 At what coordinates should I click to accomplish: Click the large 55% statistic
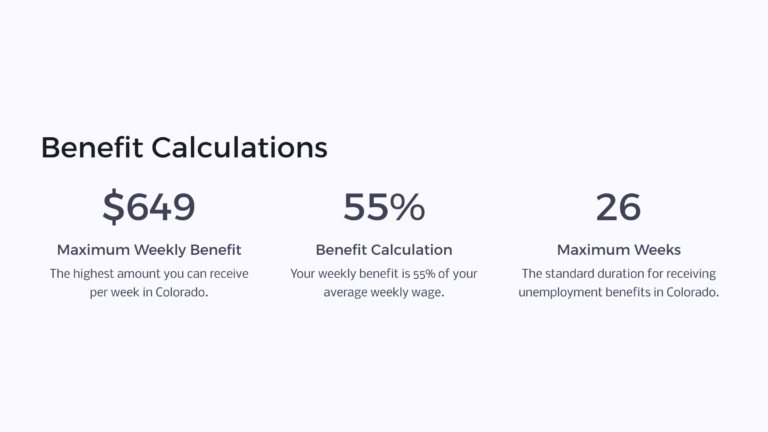click(384, 207)
